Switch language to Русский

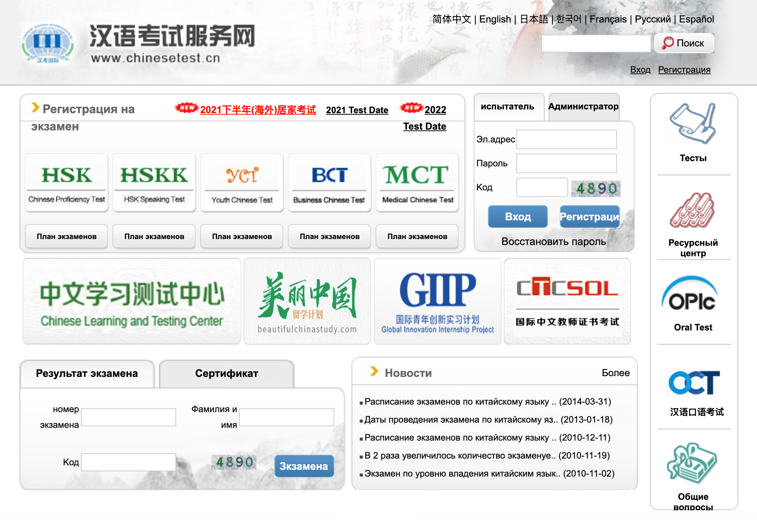[x=653, y=19]
